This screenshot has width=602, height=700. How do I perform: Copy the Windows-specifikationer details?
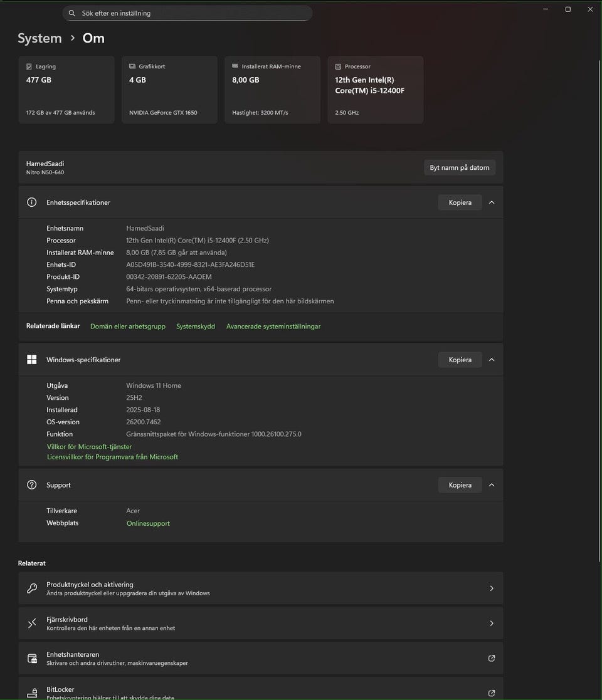pyautogui.click(x=460, y=360)
